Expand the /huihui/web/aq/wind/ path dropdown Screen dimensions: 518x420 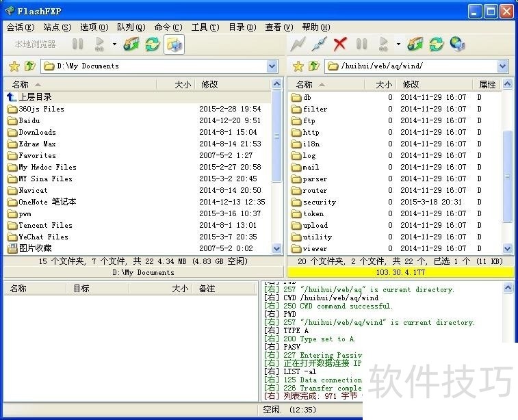tap(502, 66)
